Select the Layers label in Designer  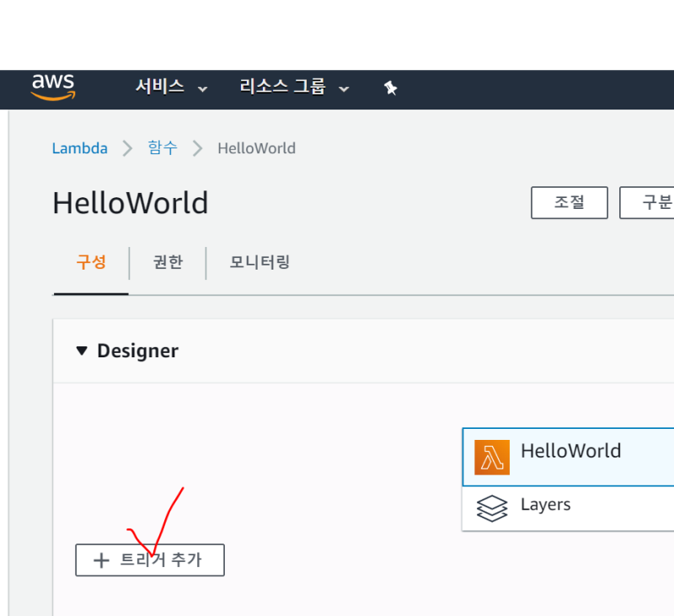545,505
